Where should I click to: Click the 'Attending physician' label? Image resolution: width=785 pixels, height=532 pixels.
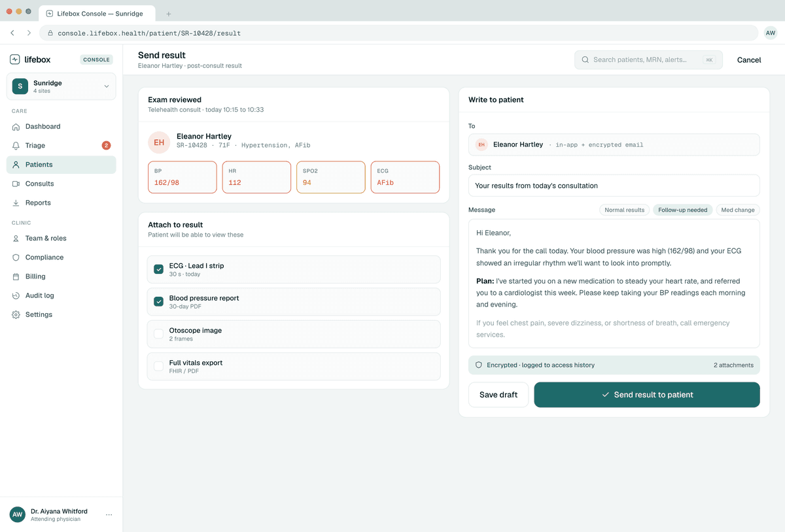click(56, 519)
